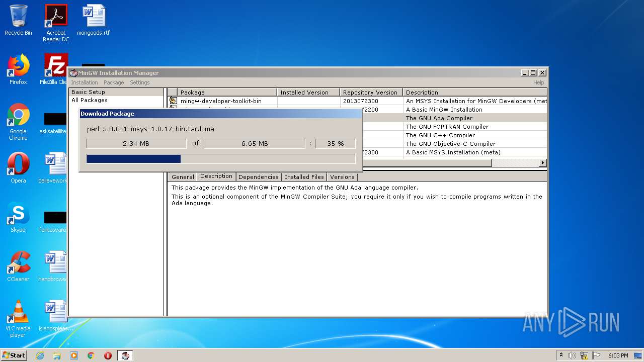Click Show Desktop button in taskbar
644x362 pixels.
coord(638,355)
